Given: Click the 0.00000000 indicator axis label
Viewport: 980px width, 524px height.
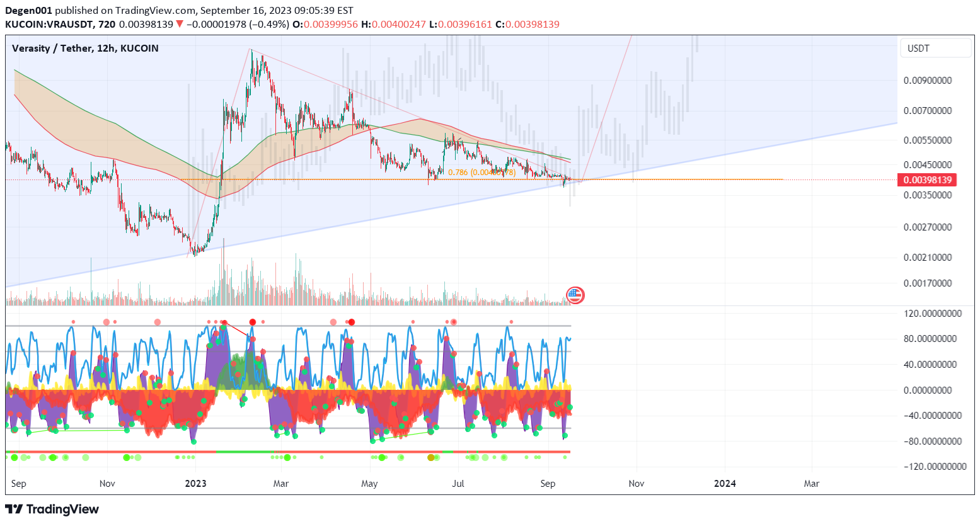Looking at the screenshot, I should point(928,390).
